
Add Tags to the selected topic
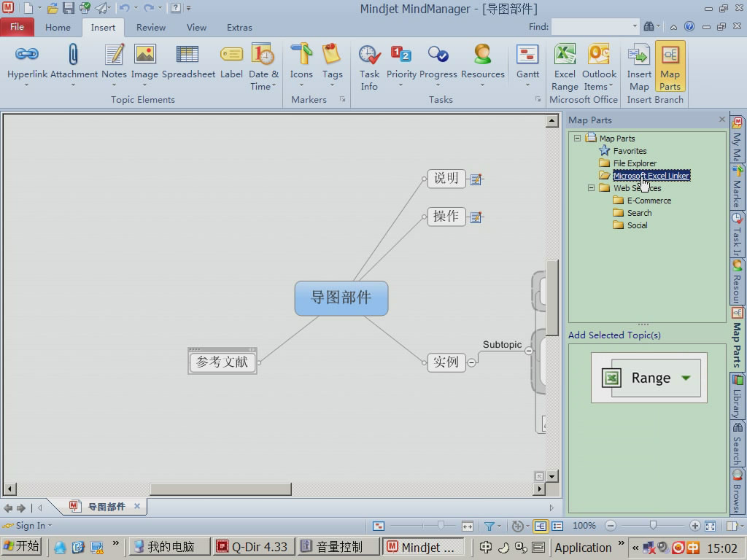coord(332,66)
